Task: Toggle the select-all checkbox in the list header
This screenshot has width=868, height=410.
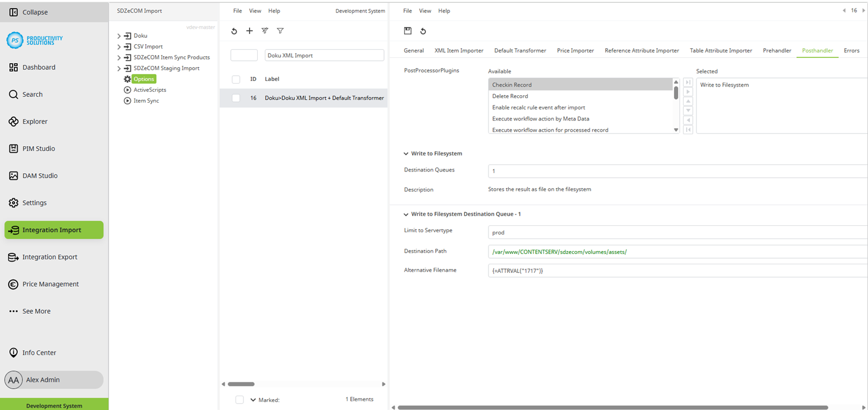Action: 235,79
